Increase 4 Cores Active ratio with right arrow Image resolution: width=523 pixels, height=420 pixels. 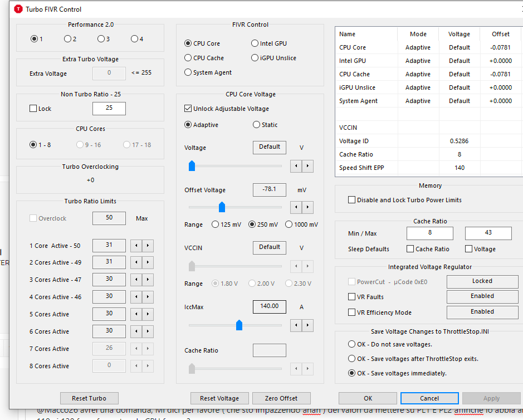pos(148,296)
